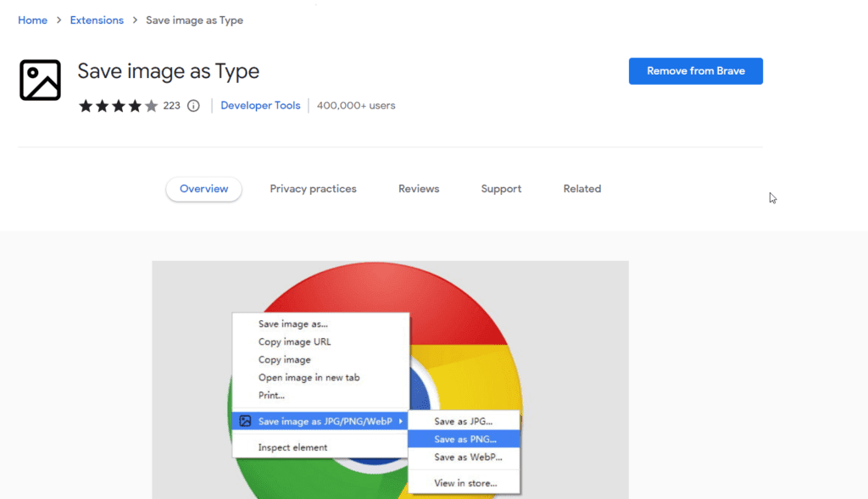Click Remove from Brave button
Viewport: 868px width, 499px height.
pos(695,71)
